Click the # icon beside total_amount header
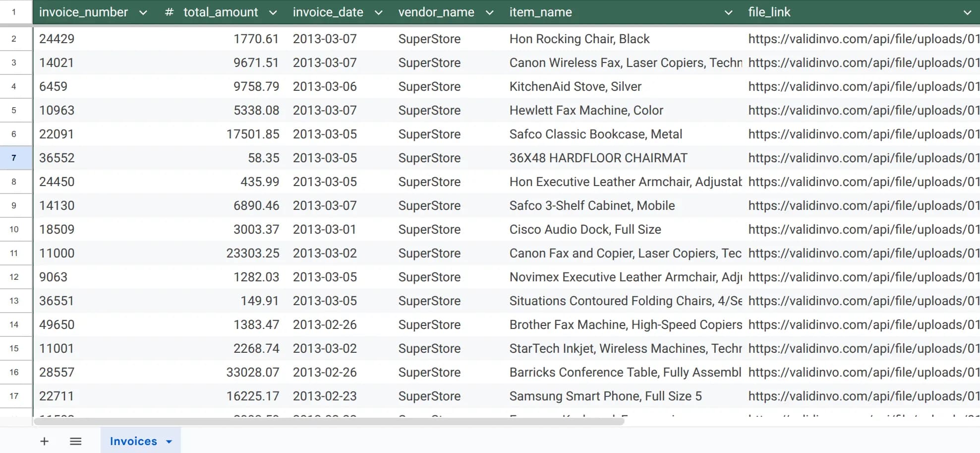The width and height of the screenshot is (980, 453). point(169,12)
